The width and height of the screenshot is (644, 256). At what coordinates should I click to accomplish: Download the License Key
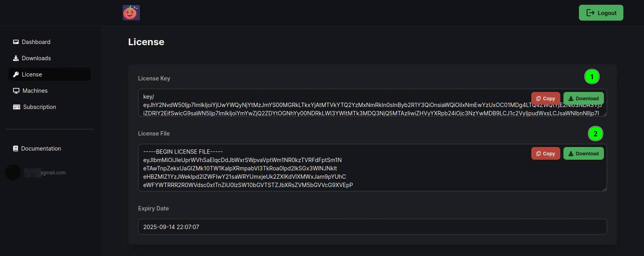click(x=583, y=98)
